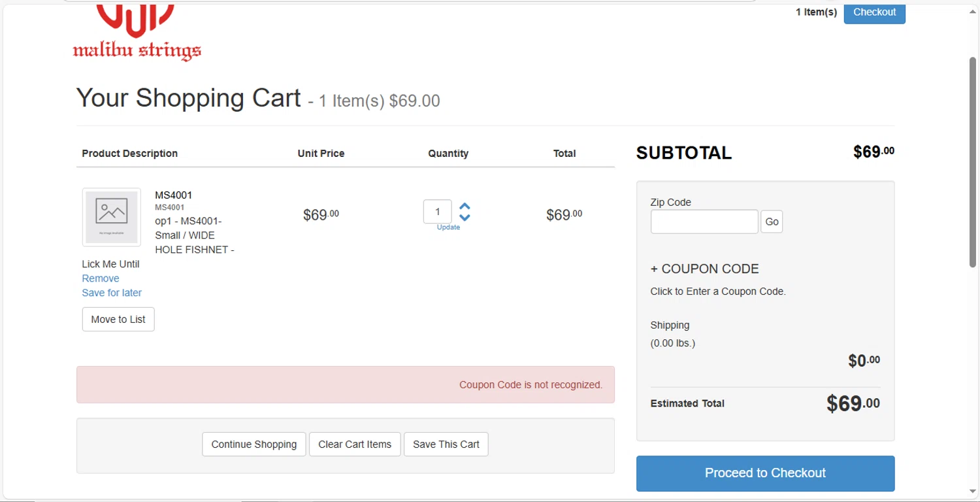
Task: Click the Continue Shopping button
Action: point(254,444)
